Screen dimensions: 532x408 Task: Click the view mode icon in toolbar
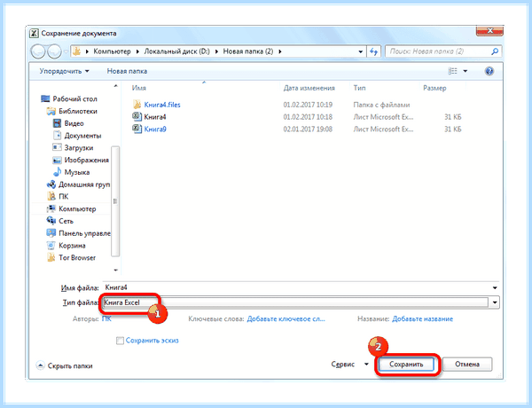452,71
